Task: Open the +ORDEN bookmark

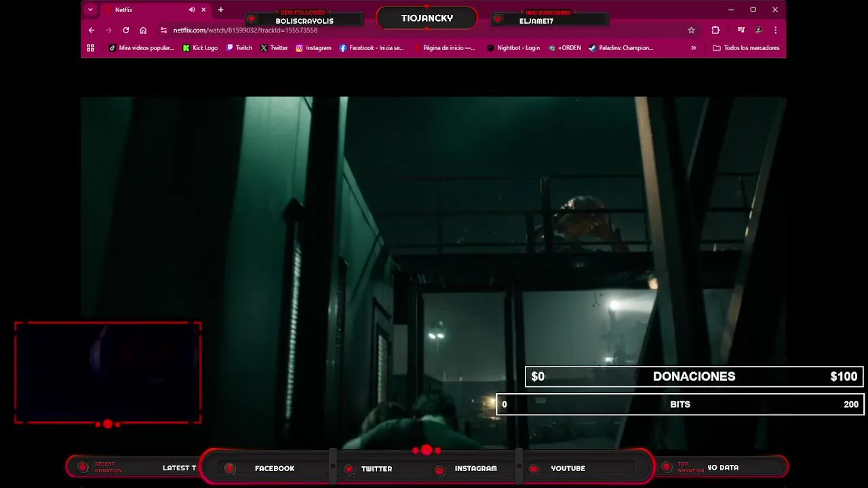Action: [565, 48]
